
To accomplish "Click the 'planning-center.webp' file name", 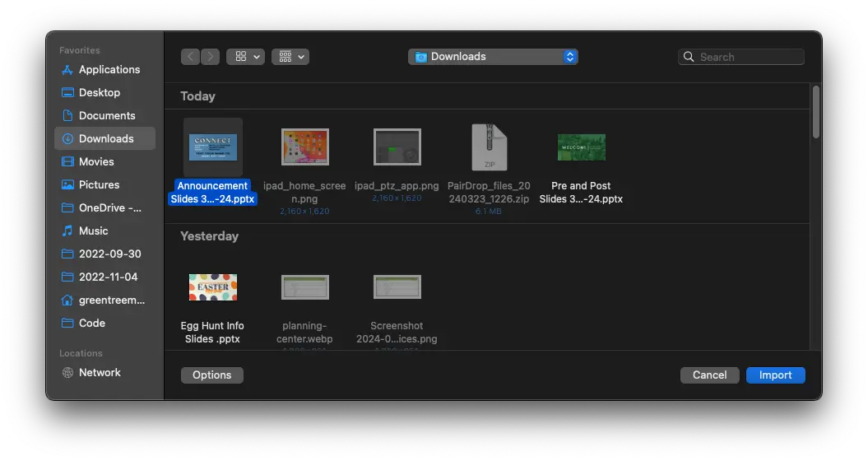I will click(305, 333).
